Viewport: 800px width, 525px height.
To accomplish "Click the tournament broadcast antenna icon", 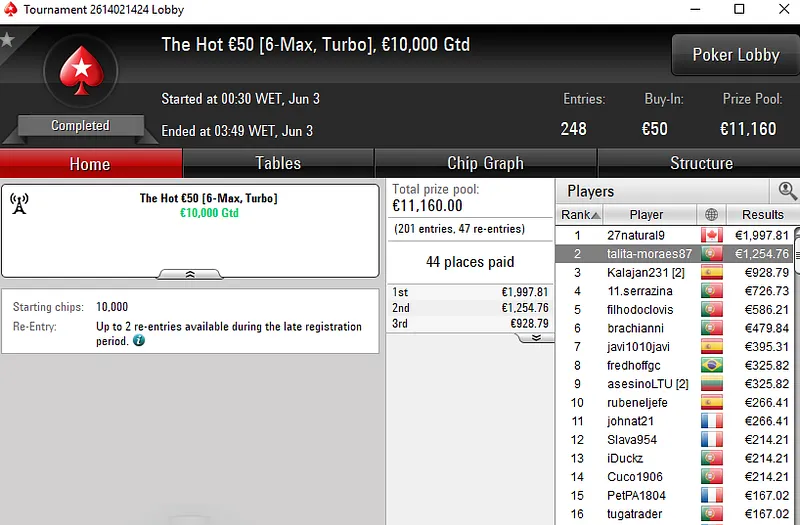I will pos(19,204).
